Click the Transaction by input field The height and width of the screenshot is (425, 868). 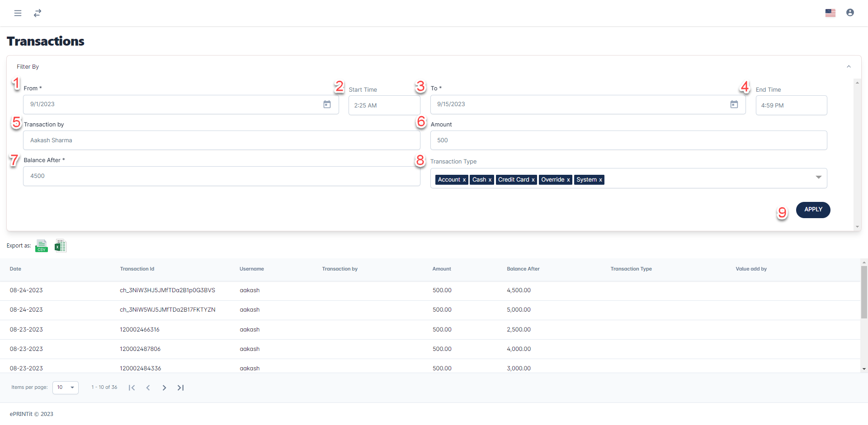point(222,140)
